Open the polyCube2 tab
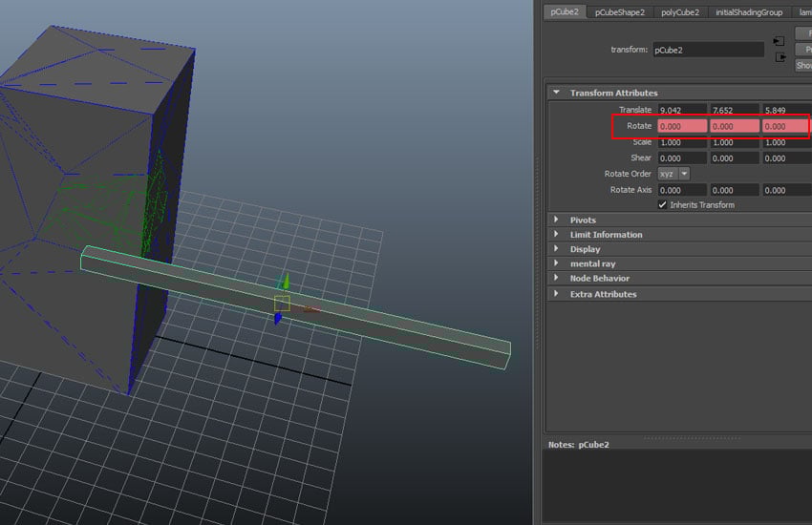This screenshot has width=812, height=525. (x=680, y=12)
